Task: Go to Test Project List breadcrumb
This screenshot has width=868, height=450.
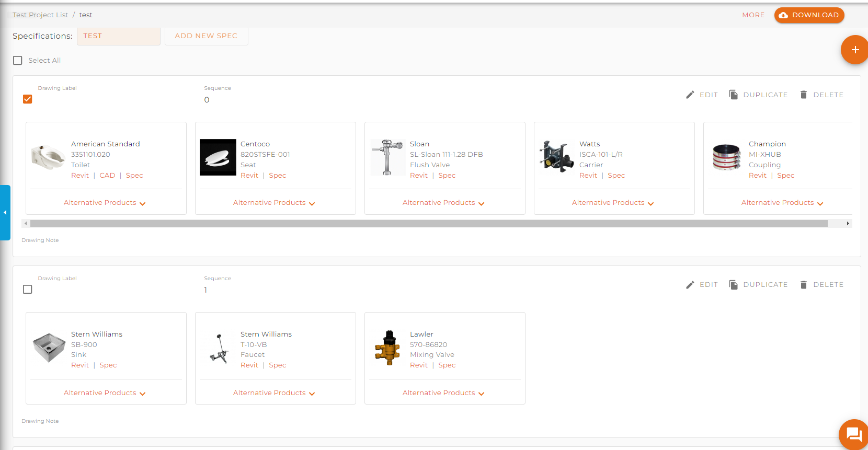Action: [x=40, y=15]
